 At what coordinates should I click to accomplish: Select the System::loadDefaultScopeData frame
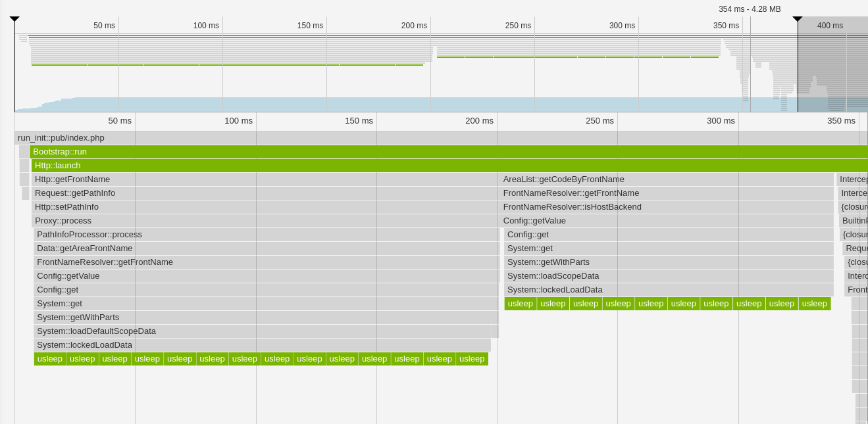click(266, 331)
